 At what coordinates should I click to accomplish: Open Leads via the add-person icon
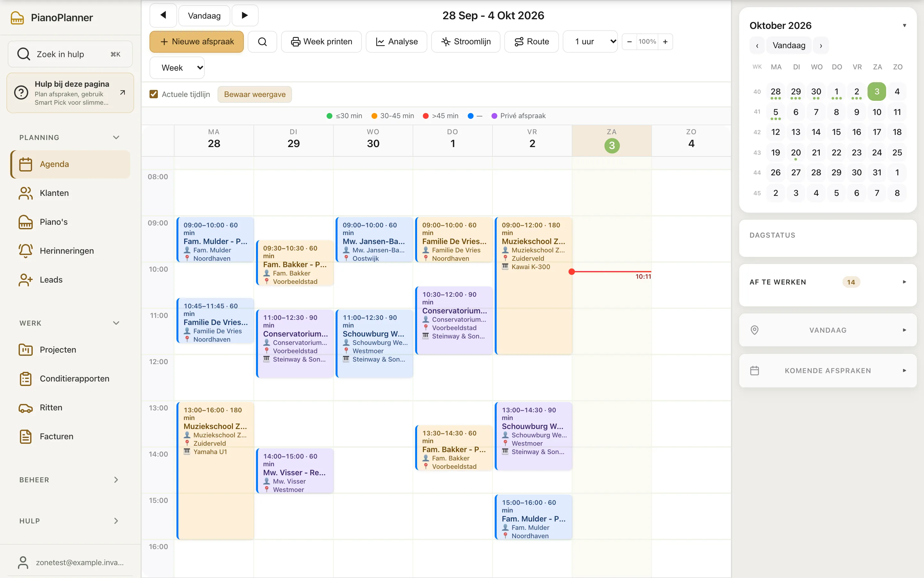click(26, 280)
